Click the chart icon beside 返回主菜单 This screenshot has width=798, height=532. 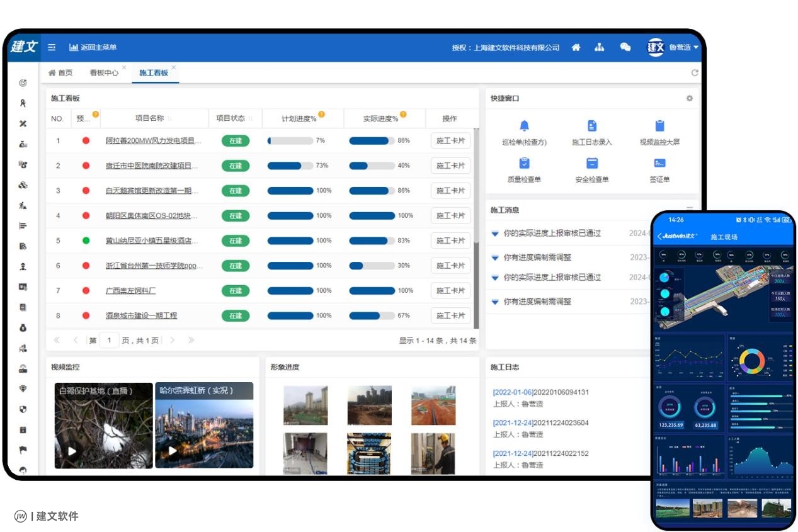[74, 47]
